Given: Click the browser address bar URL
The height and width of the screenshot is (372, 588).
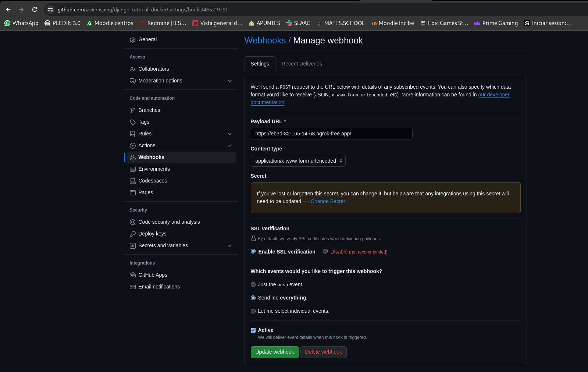Looking at the screenshot, I should [142, 10].
